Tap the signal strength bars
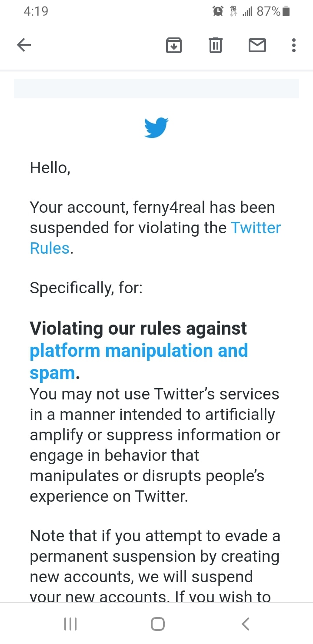The image size is (313, 644). pos(247,12)
